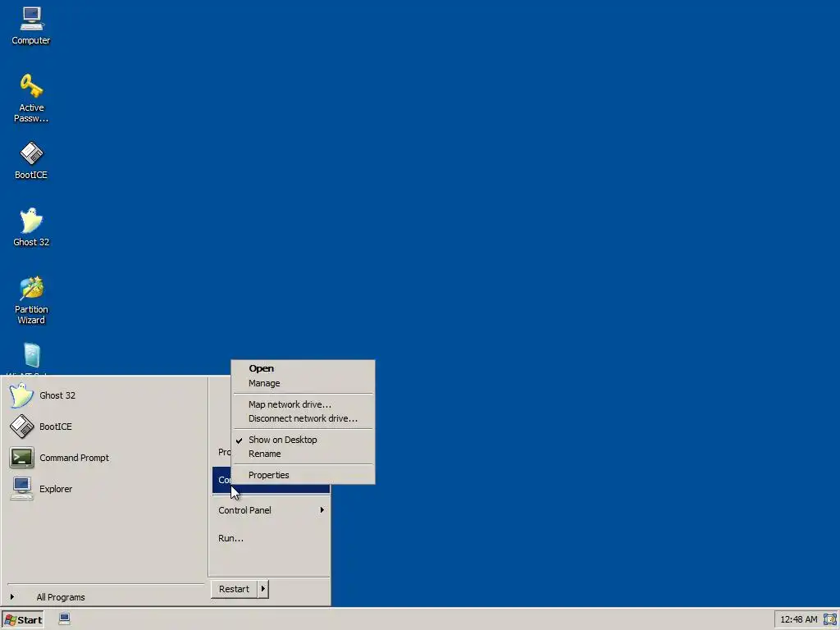The height and width of the screenshot is (630, 840).
Task: Expand the Control Panel submenu
Action: [271, 510]
